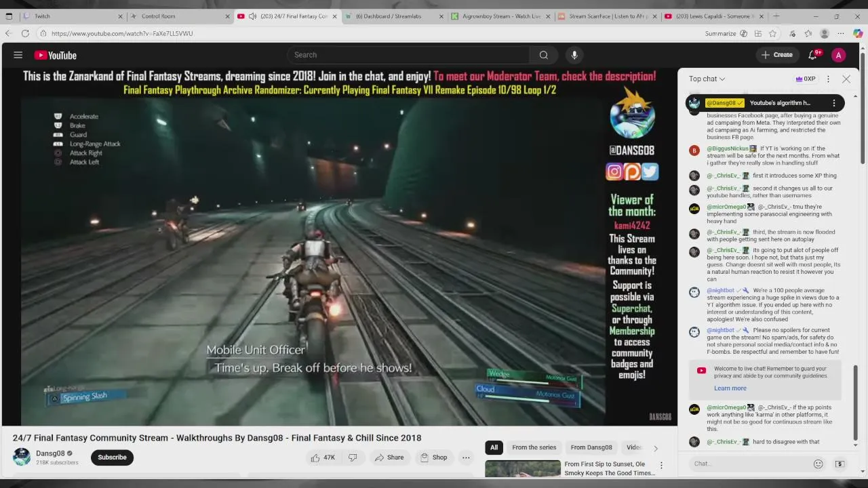
Task: Click the 218K subscribers text
Action: [x=57, y=463]
